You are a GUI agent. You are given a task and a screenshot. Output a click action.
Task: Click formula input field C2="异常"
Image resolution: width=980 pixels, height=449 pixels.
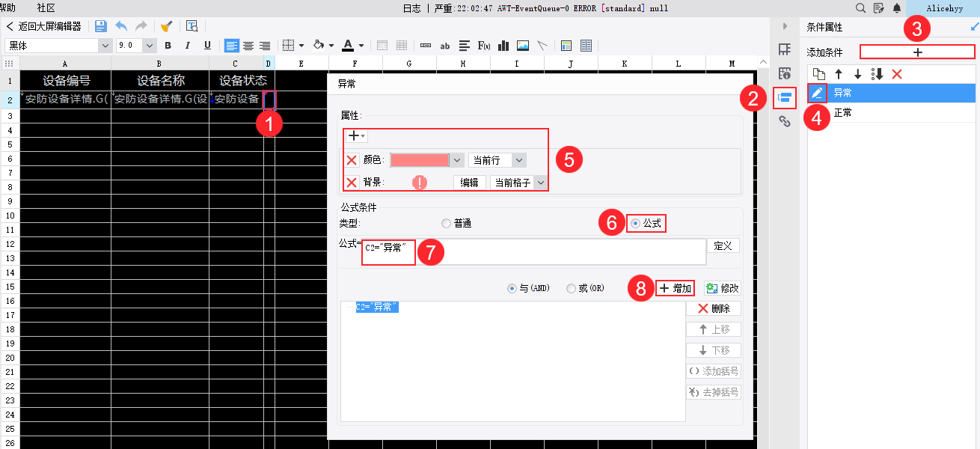point(533,252)
